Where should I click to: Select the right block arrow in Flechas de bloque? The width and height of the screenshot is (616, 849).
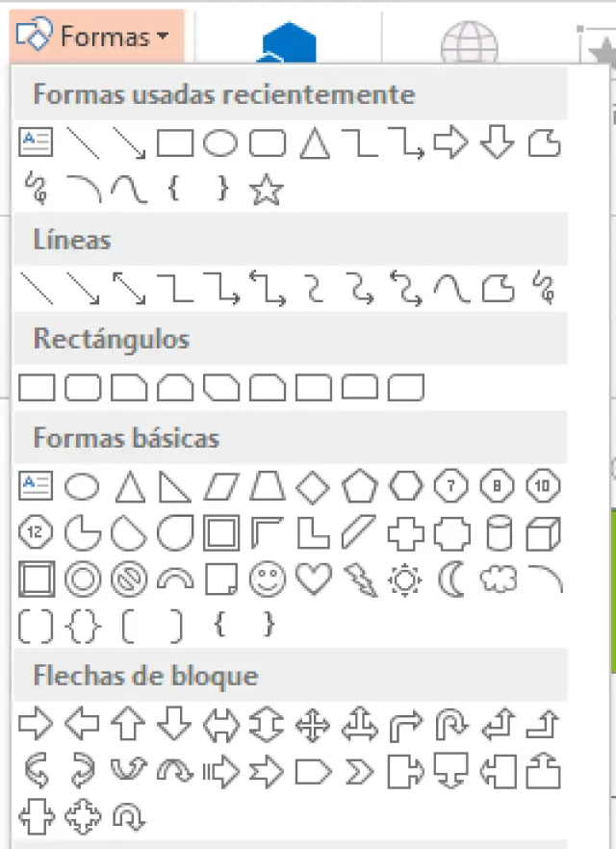37,726
